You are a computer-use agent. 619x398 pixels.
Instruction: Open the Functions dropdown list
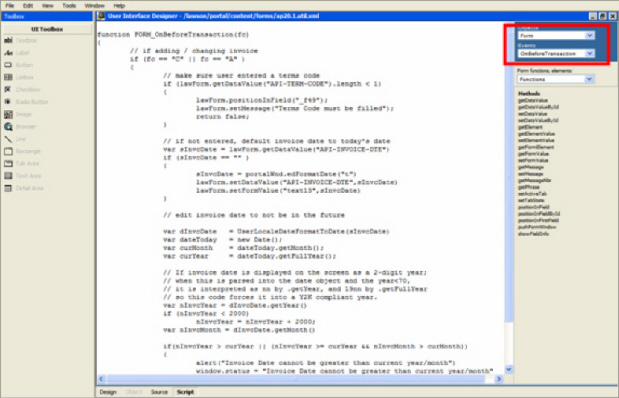(x=556, y=79)
